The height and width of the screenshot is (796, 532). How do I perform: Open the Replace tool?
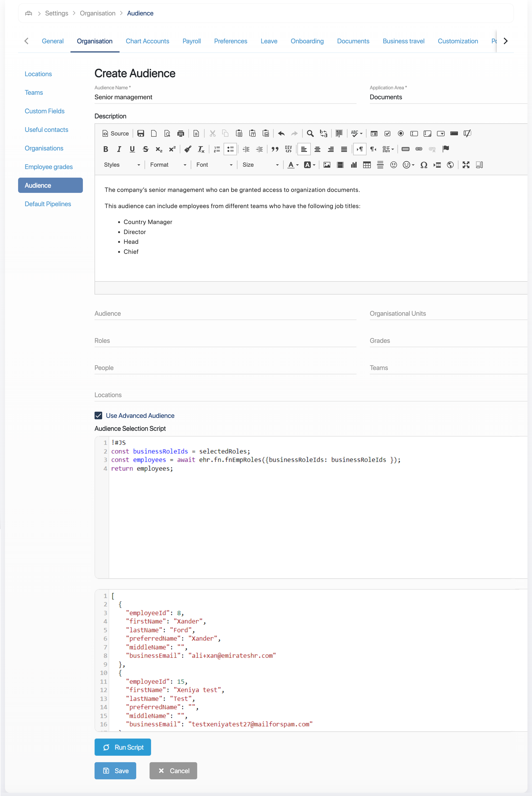(323, 133)
